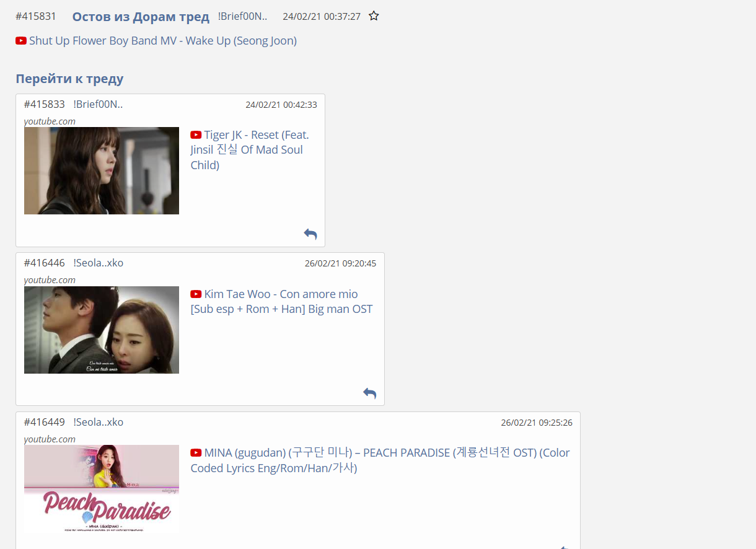Play the Tiger JK video thumbnail
Image resolution: width=756 pixels, height=549 pixels.
(102, 171)
